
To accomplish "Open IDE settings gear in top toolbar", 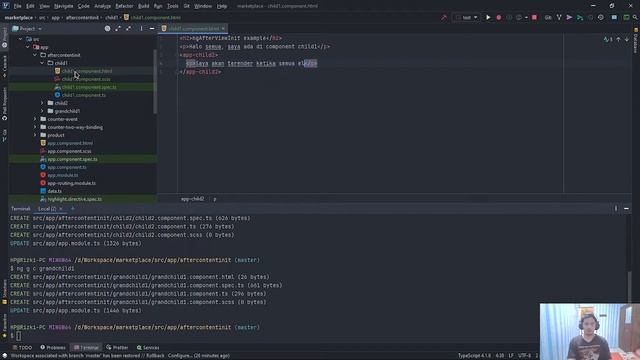I will (x=600, y=18).
